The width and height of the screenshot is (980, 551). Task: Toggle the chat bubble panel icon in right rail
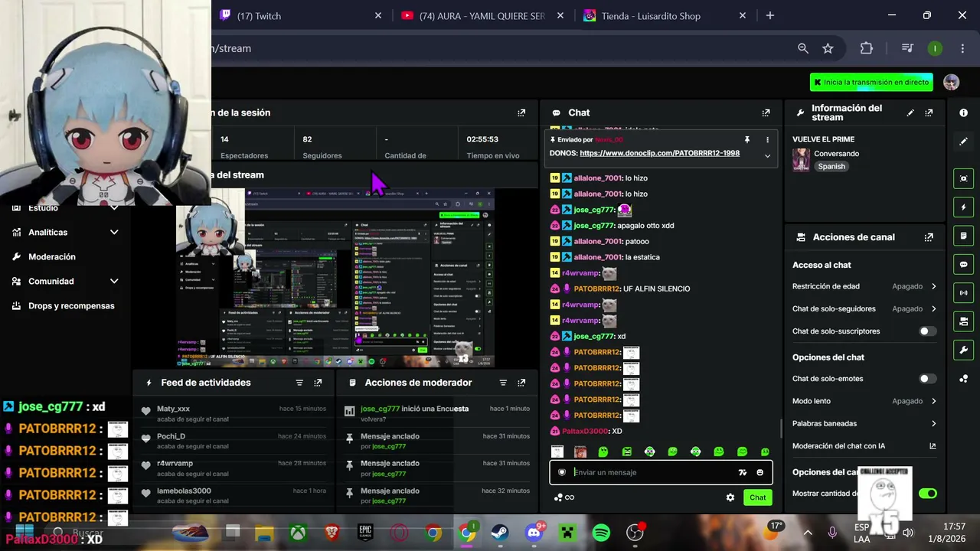[963, 265]
